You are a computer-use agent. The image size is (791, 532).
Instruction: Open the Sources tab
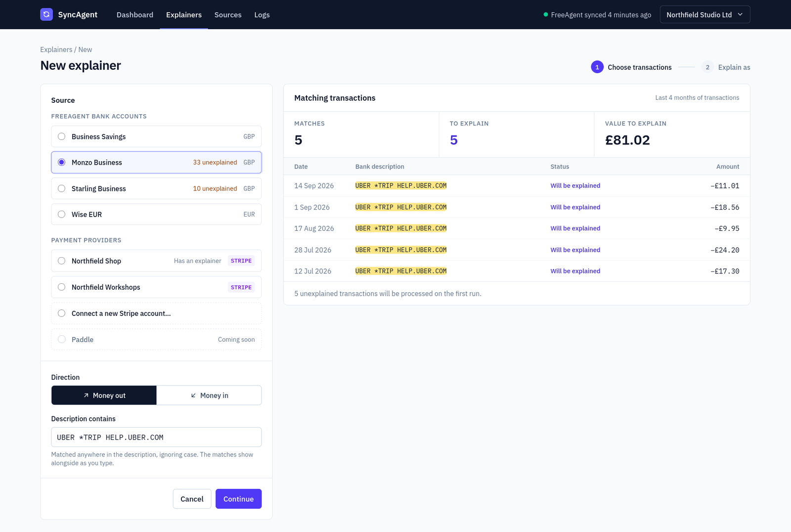(x=228, y=15)
